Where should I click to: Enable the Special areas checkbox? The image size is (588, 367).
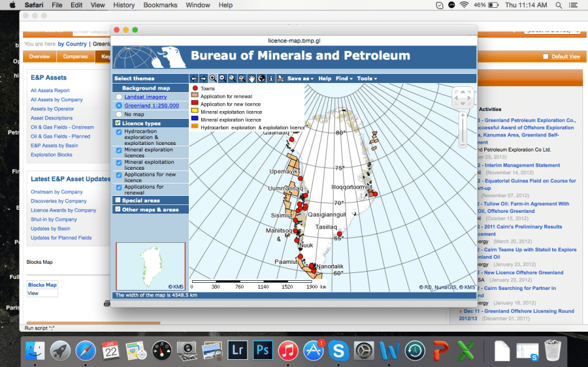click(118, 200)
